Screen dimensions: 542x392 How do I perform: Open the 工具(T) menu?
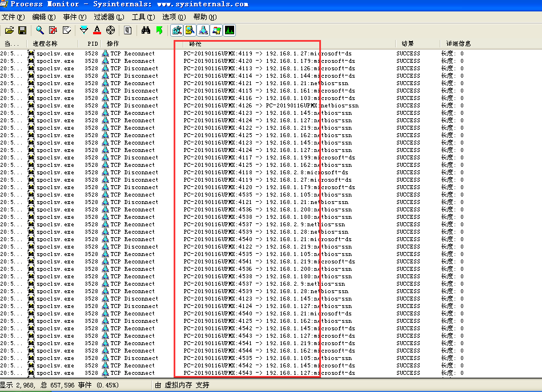[142, 17]
